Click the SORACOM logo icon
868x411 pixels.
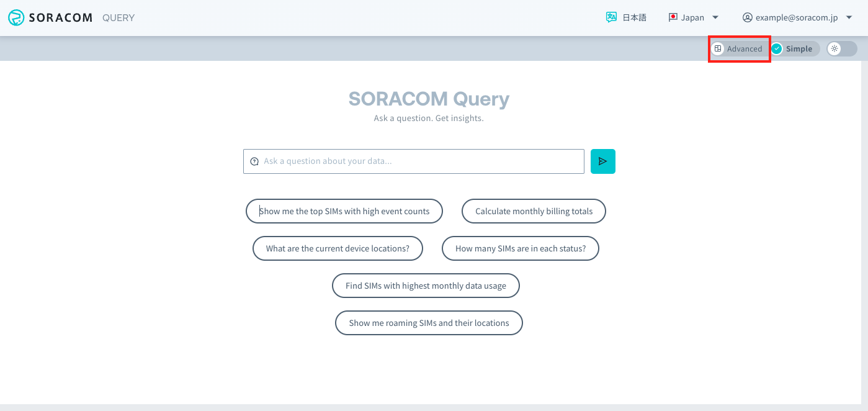16,17
